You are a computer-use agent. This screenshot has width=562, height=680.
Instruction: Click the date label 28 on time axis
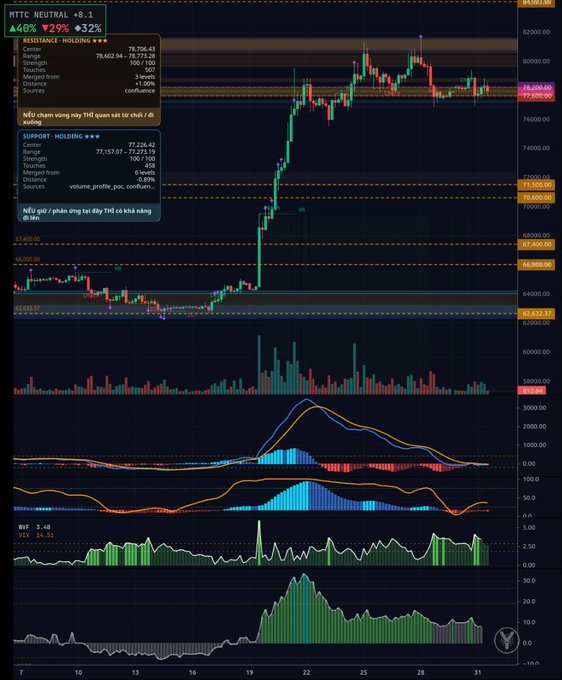[420, 673]
